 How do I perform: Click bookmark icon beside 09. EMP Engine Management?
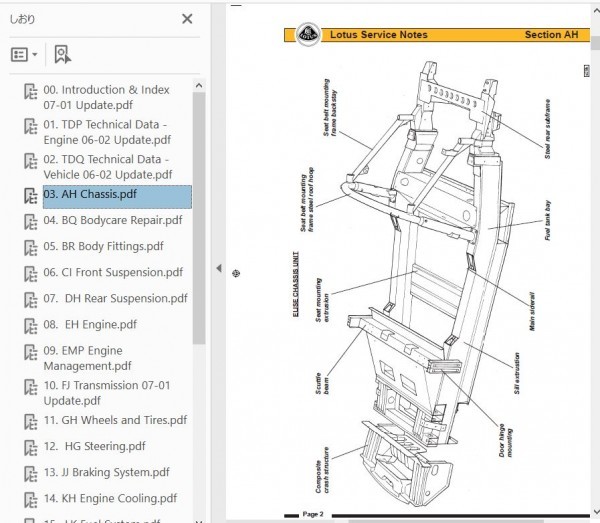pyautogui.click(x=31, y=352)
